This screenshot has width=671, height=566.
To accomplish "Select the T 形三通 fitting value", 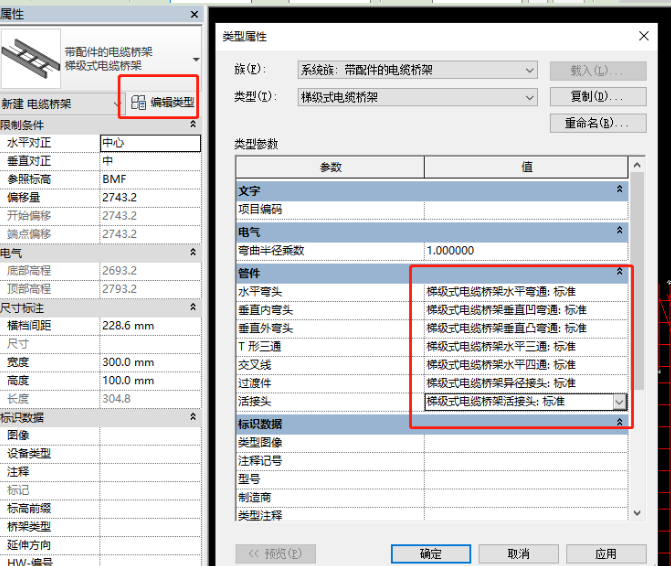I will [526, 347].
